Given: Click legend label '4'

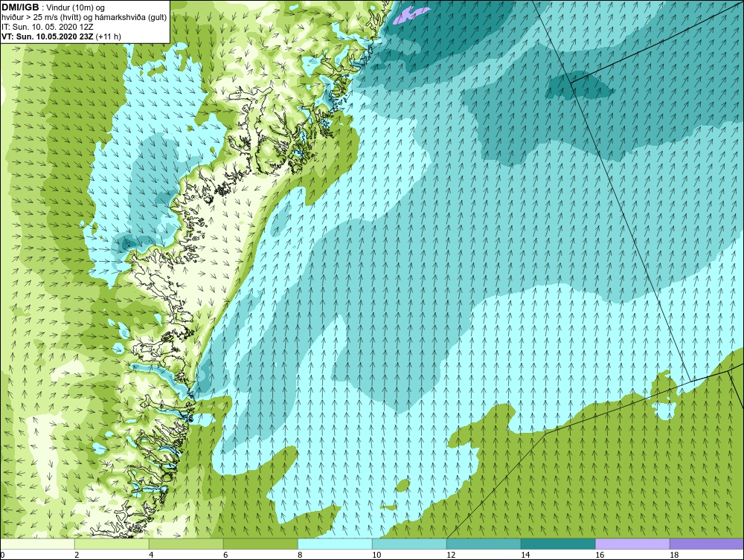Looking at the screenshot, I should (151, 555).
